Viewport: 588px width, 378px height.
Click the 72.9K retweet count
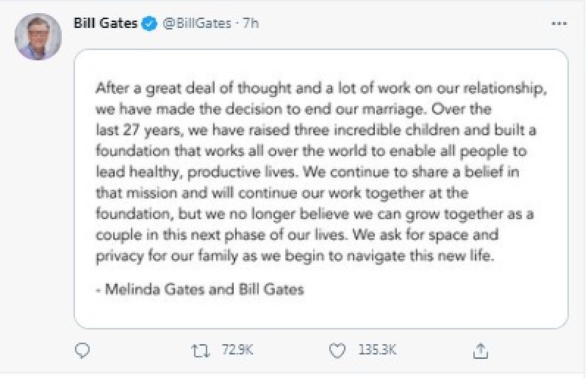(238, 352)
